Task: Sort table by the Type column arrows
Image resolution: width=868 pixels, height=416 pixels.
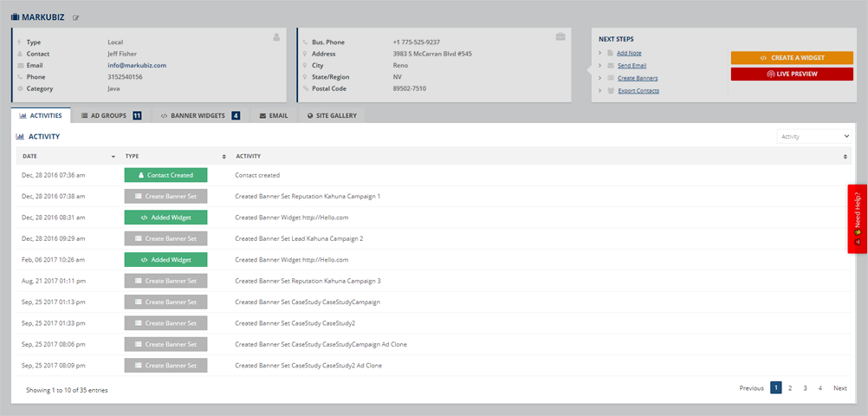Action: (x=224, y=156)
